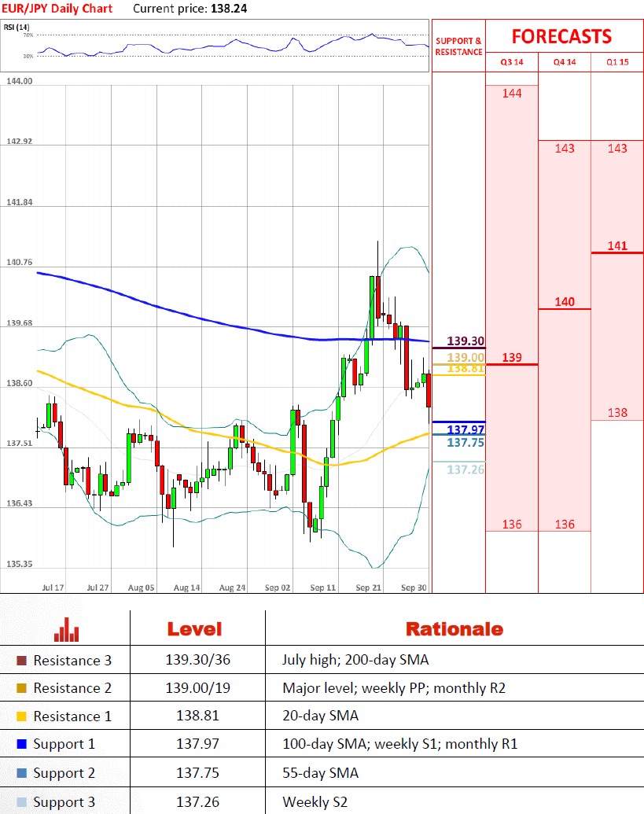Click the 'SUPPORT & RESISTANCE' column header
The height and width of the screenshot is (814, 644).
pyautogui.click(x=458, y=46)
